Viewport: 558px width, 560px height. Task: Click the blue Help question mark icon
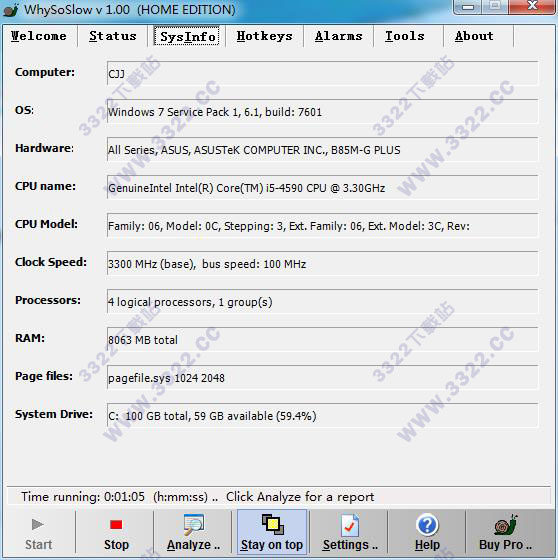click(x=427, y=525)
